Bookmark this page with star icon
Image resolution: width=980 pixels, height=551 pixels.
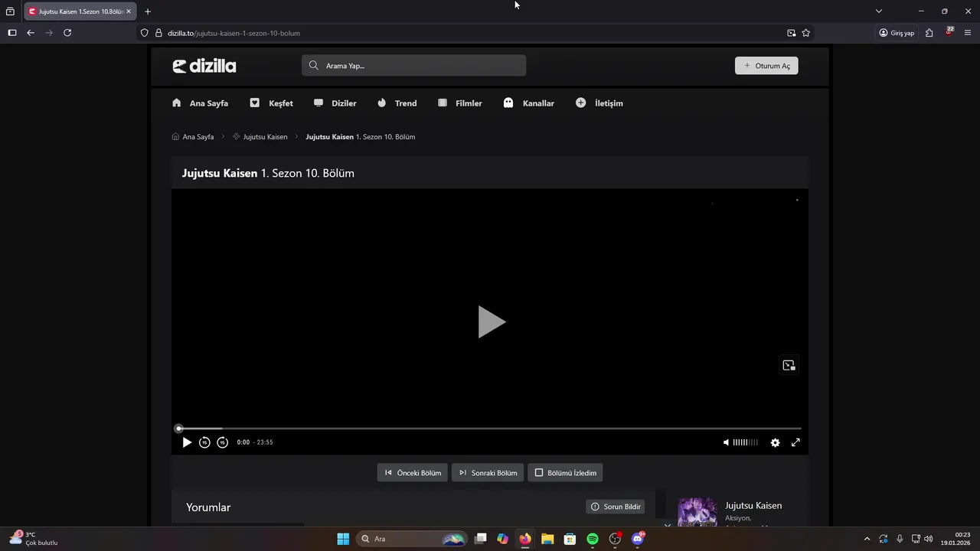click(806, 33)
